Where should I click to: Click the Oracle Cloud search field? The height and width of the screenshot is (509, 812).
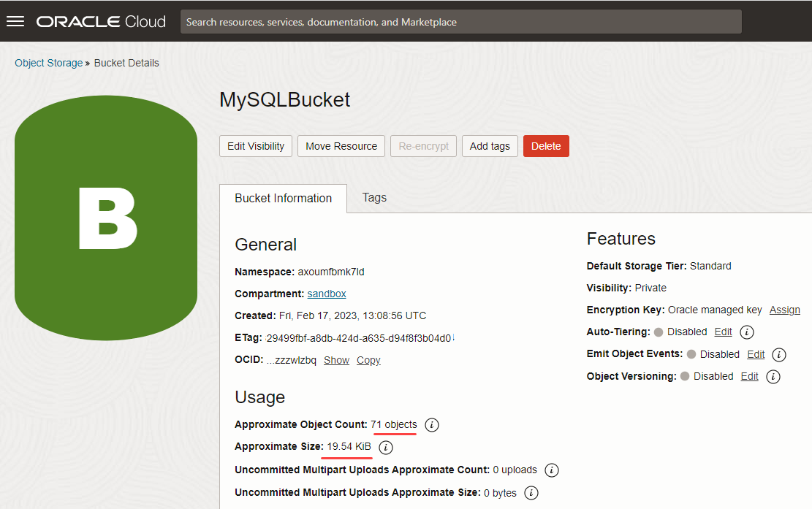[x=460, y=22]
